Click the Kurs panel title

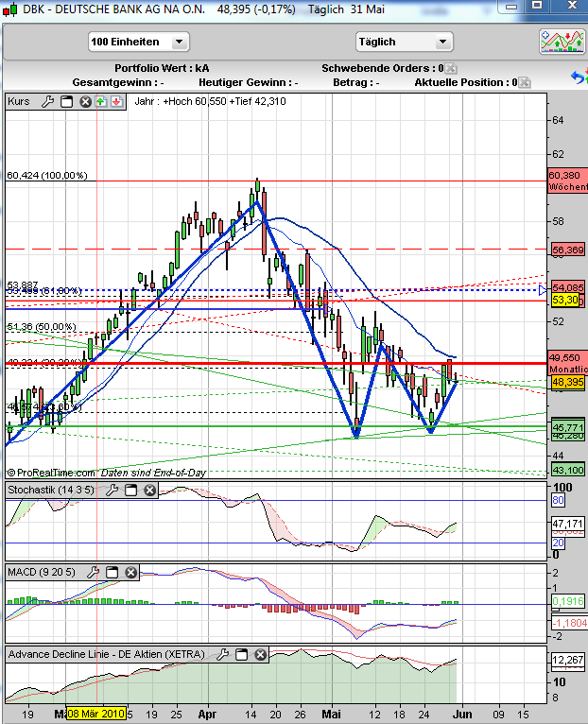pyautogui.click(x=19, y=101)
